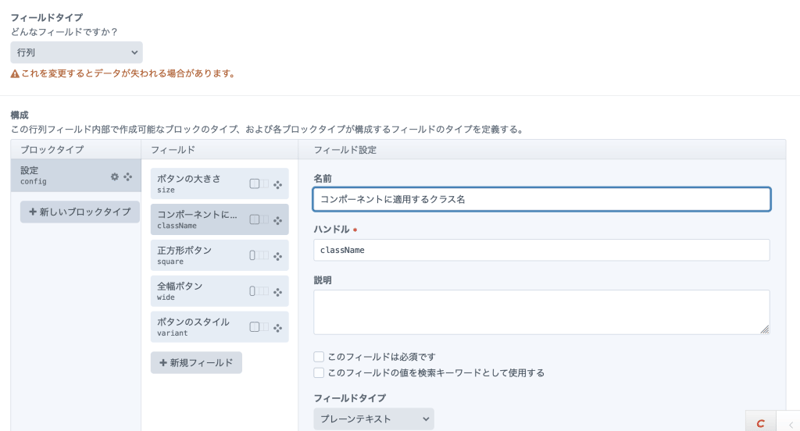The width and height of the screenshot is (800, 431).
Task: Click move handle for 全幅ボタン field
Action: pyautogui.click(x=278, y=292)
